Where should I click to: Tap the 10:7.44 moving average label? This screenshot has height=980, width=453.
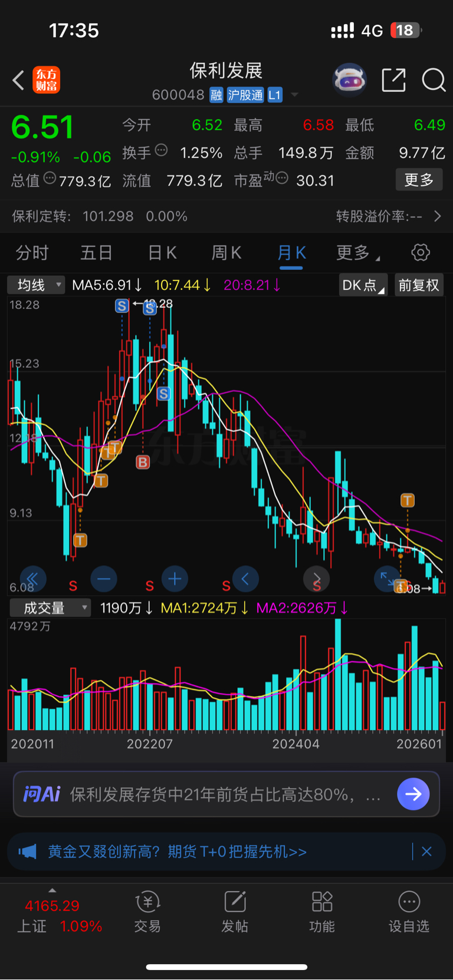click(182, 285)
